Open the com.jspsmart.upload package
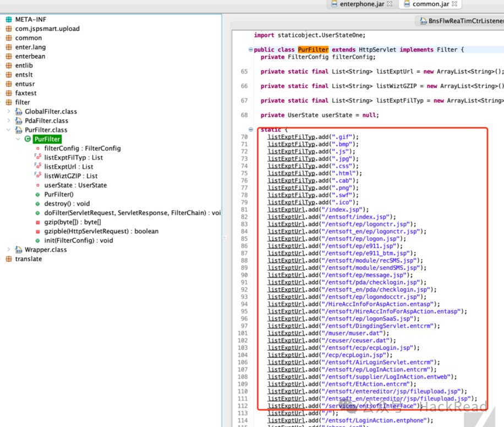This screenshot has width=504, height=427. pyautogui.click(x=47, y=29)
